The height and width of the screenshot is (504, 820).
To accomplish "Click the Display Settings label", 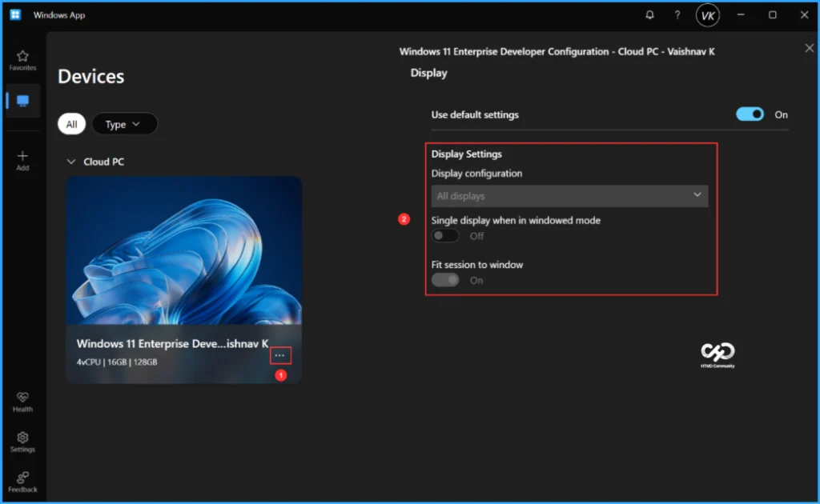I will pos(467,154).
